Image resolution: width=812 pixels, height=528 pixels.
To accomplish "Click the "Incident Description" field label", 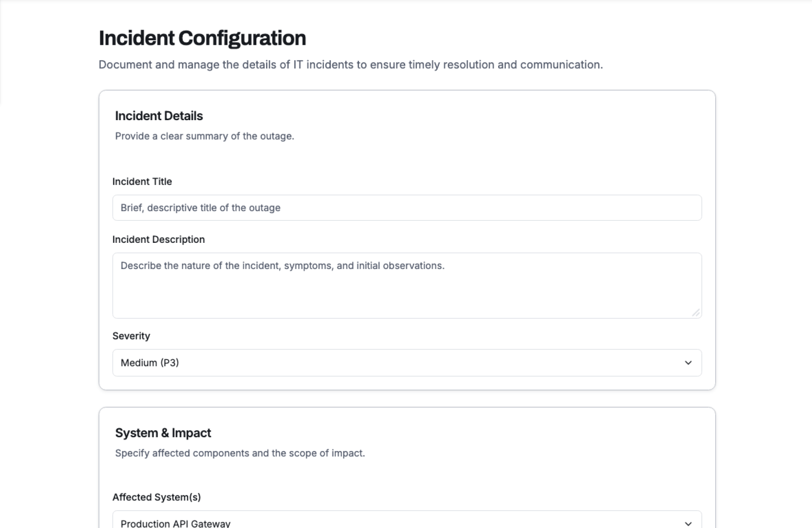I will coord(159,239).
